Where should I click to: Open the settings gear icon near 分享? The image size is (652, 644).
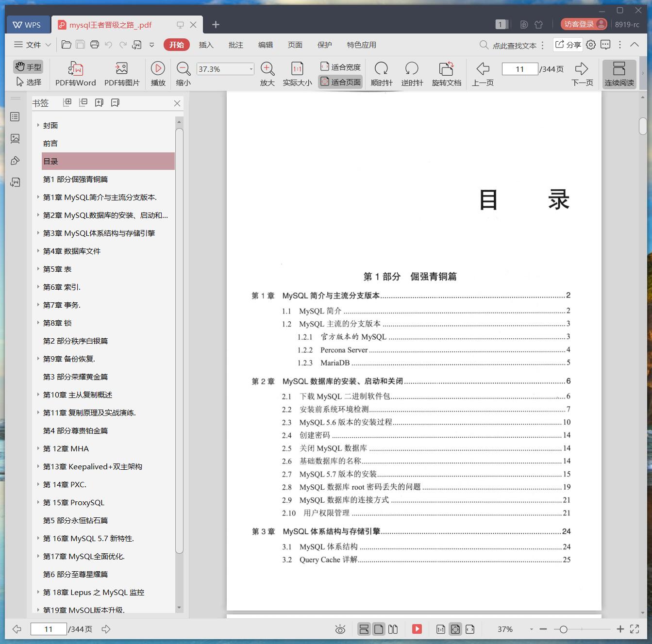[591, 45]
